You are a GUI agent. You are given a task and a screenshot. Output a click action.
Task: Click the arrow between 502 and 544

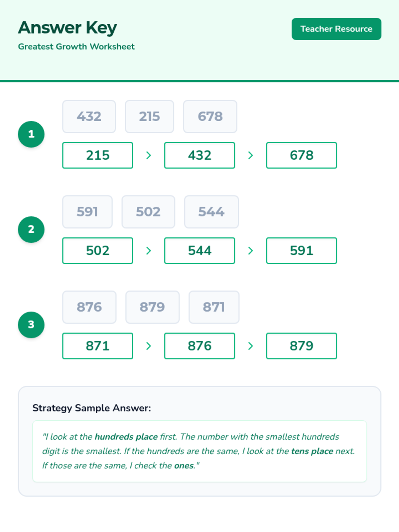pyautogui.click(x=149, y=251)
